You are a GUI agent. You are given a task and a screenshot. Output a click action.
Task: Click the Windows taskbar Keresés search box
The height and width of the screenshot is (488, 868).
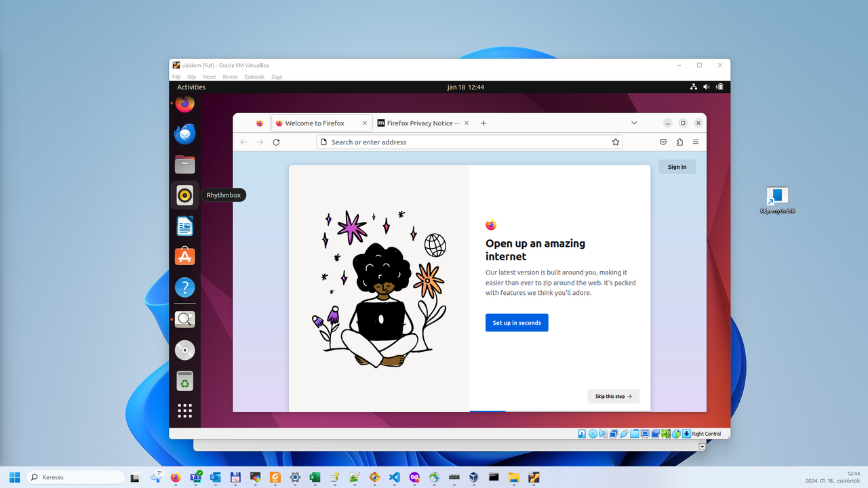tap(75, 477)
